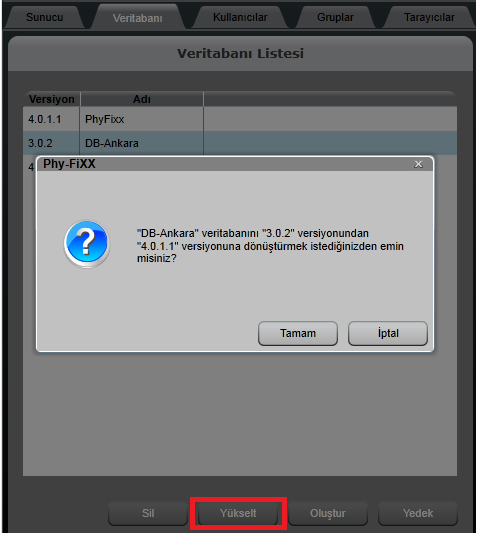The width and height of the screenshot is (477, 533).
Task: Select the DB-Ankara database name
Action: tap(112, 143)
